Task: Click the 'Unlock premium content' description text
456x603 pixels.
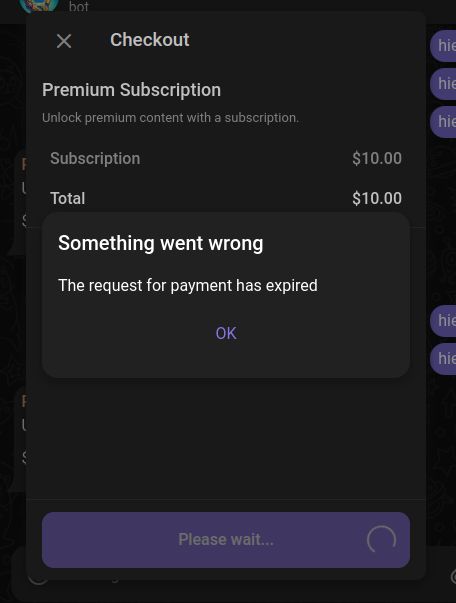Action: [x=170, y=118]
